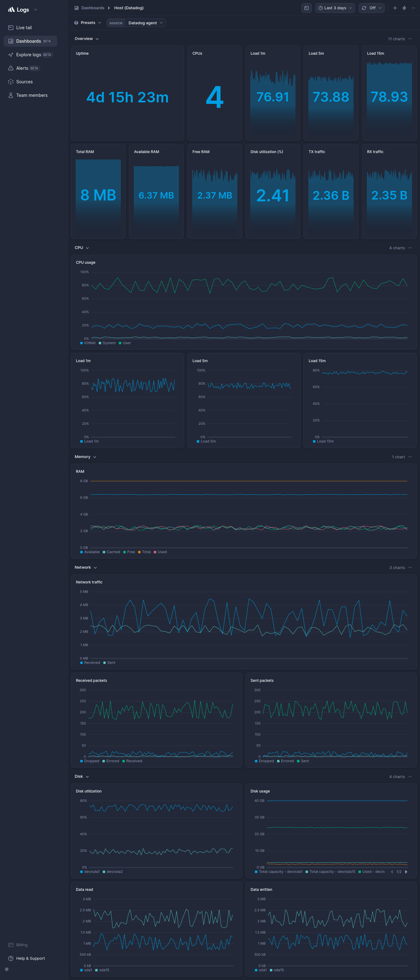Click the RX traffic 2.35 B card

(389, 191)
